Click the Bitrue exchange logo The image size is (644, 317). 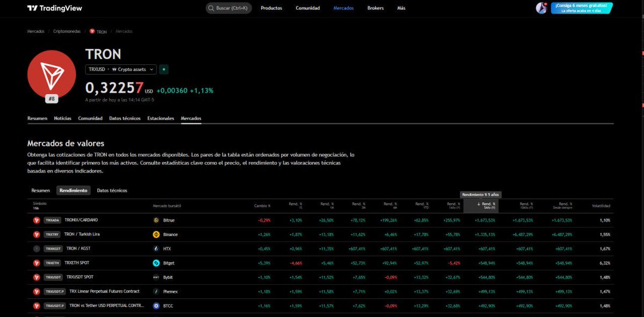pyautogui.click(x=156, y=220)
